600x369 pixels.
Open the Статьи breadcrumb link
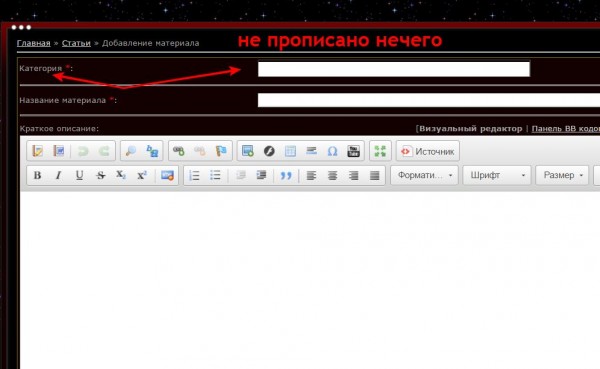(x=76, y=43)
